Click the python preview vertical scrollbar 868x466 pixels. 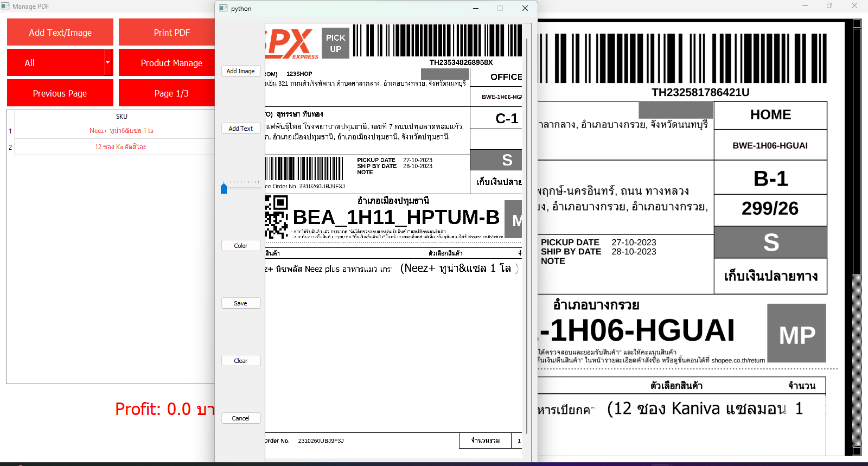(526, 236)
